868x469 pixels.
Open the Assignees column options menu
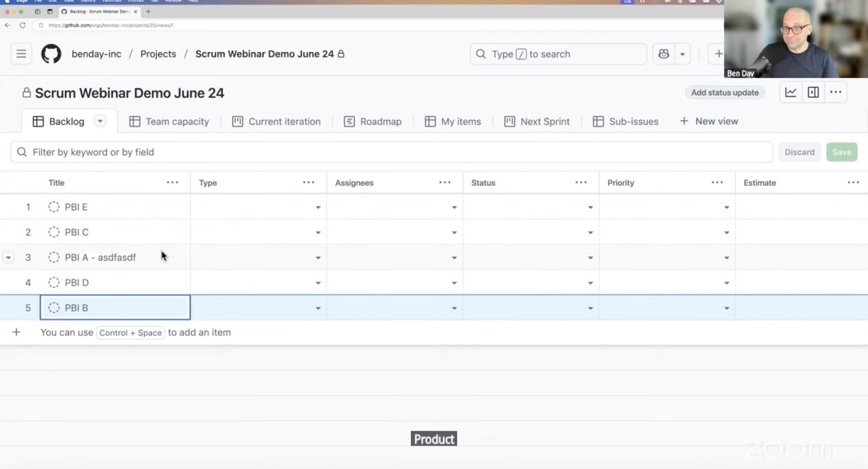click(445, 182)
